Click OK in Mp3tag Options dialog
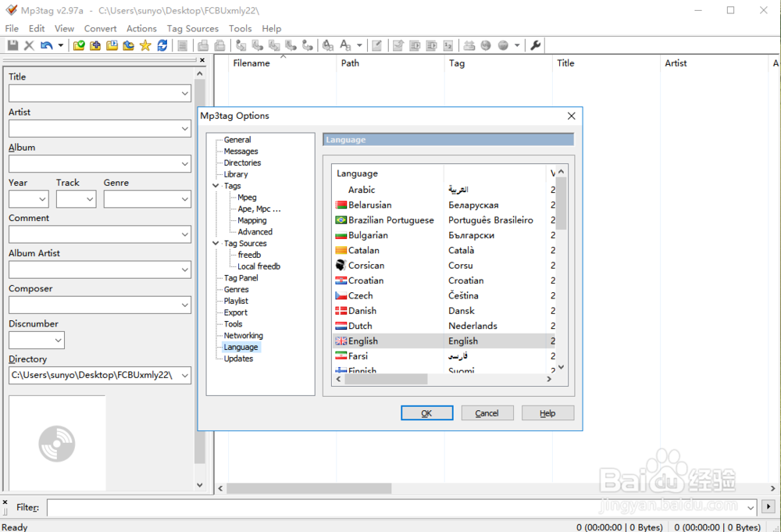 [427, 413]
